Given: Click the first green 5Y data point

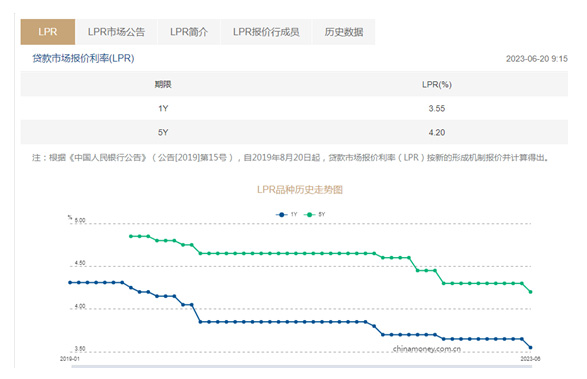Looking at the screenshot, I should [x=131, y=236].
